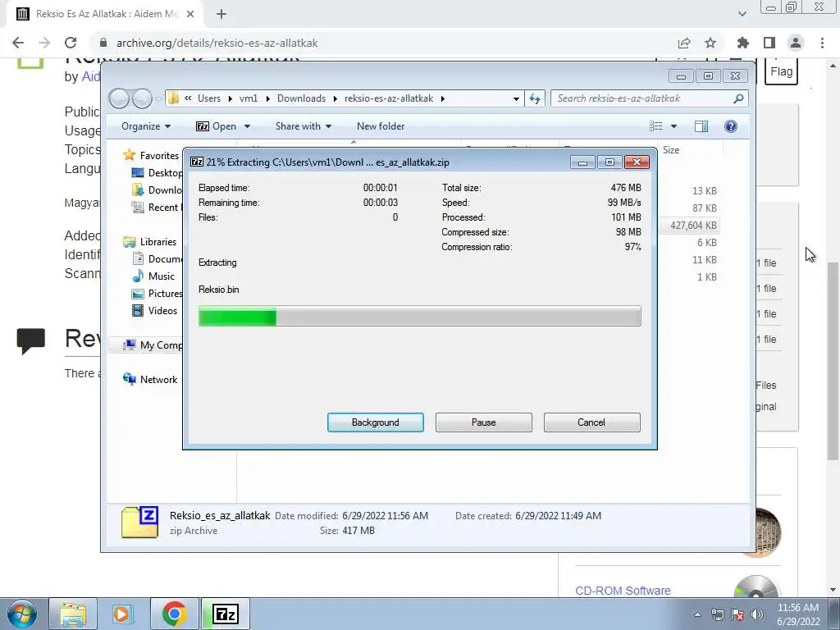This screenshot has width=840, height=630.
Task: Click the Flag button on archive.org
Action: tap(781, 71)
